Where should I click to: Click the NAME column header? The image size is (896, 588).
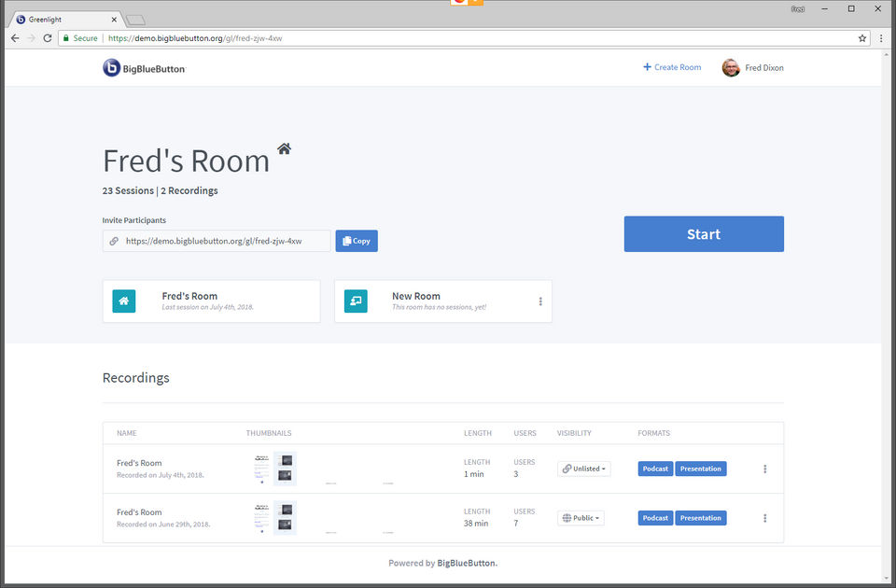tap(127, 433)
